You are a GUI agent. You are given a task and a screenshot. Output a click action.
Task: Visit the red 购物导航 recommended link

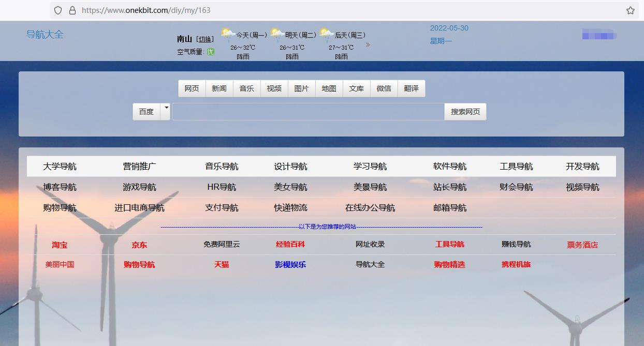(x=139, y=265)
